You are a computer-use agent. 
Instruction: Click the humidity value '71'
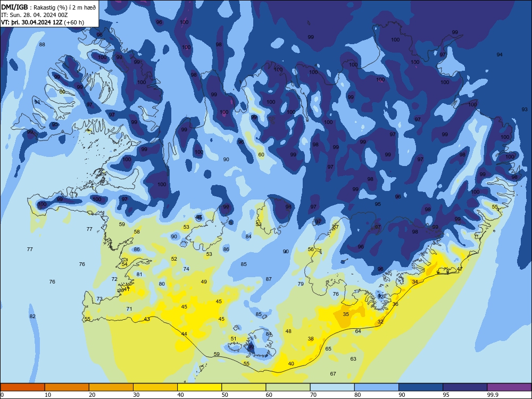129,309
